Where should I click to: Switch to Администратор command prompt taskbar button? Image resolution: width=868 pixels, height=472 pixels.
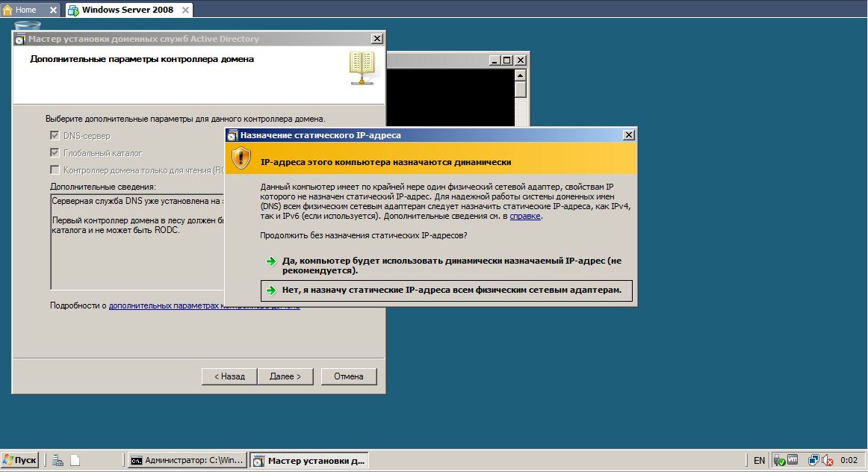(x=187, y=460)
